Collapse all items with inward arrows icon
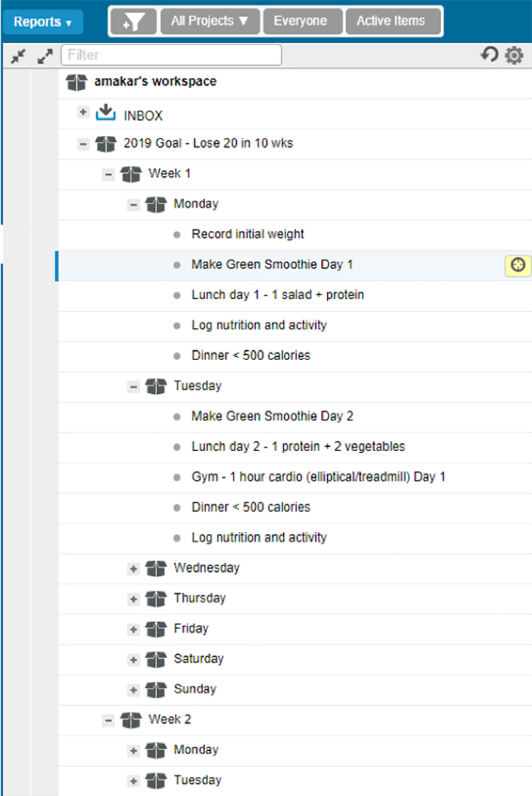 [19, 57]
